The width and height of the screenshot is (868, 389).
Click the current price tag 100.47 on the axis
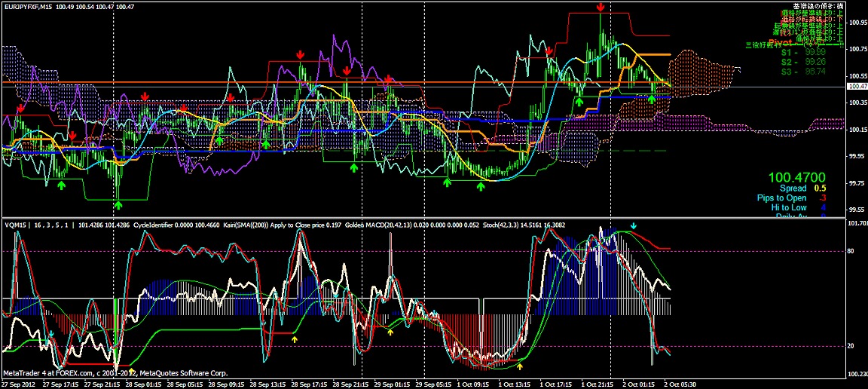(857, 87)
